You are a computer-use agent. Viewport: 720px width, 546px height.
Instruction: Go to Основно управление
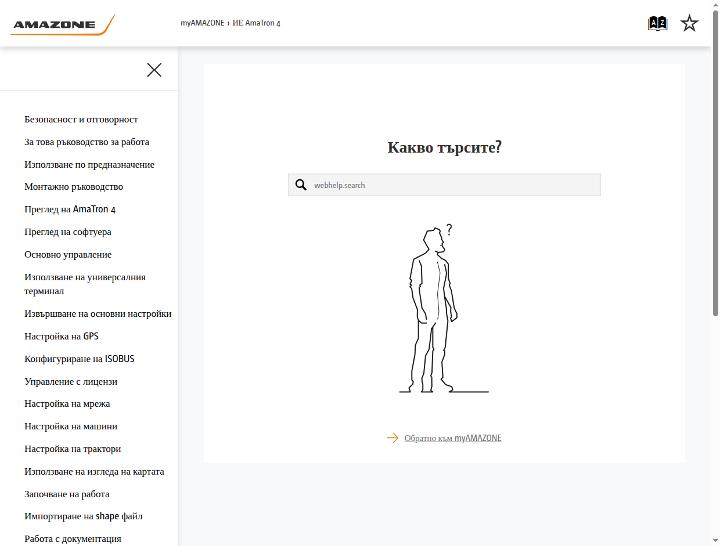68,254
